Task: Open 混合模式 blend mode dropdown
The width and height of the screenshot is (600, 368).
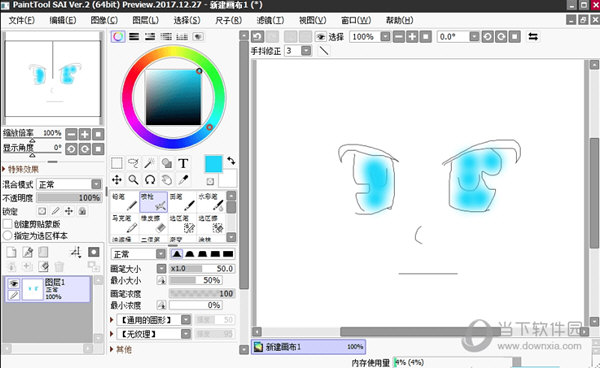Action: [69, 185]
